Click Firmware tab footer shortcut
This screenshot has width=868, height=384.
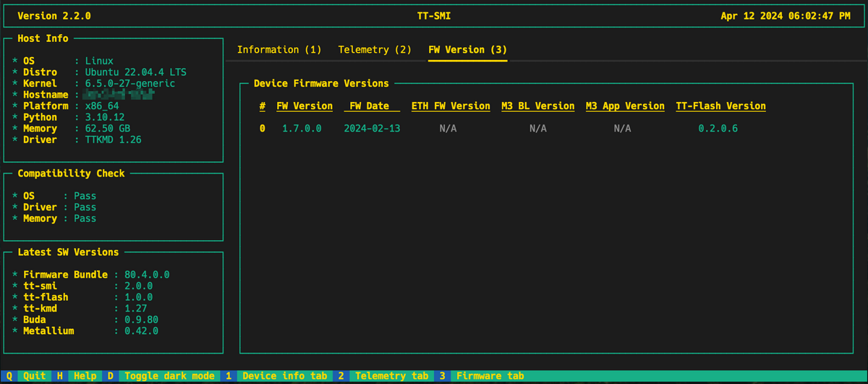tap(490, 376)
